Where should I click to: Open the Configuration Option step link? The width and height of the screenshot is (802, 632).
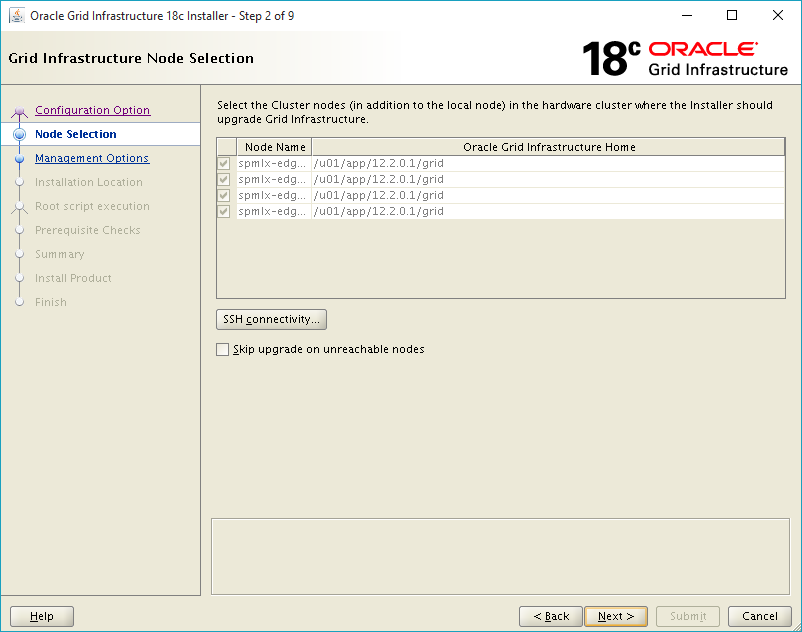pos(93,110)
